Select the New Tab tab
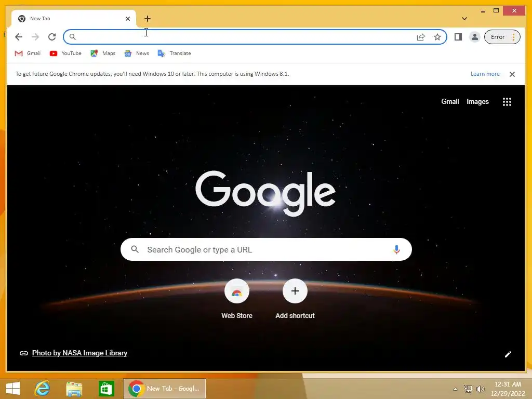 74,19
